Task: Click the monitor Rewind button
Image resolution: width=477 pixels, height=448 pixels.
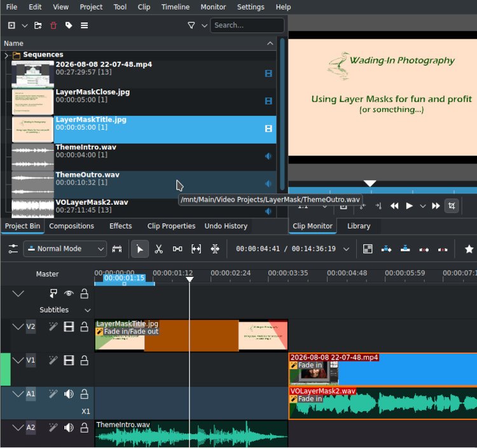Action: (x=394, y=206)
